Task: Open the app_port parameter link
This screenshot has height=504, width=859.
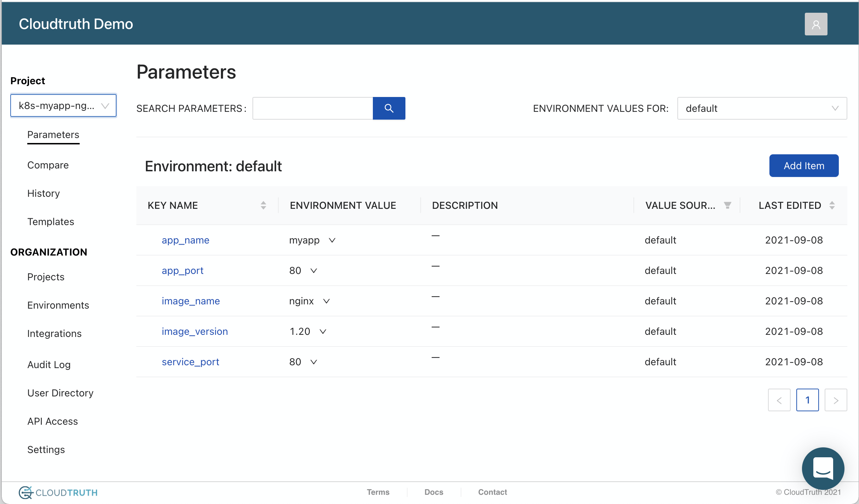Action: point(182,271)
